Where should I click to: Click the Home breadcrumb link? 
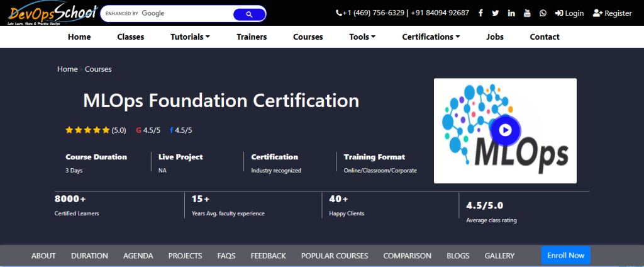(x=67, y=69)
